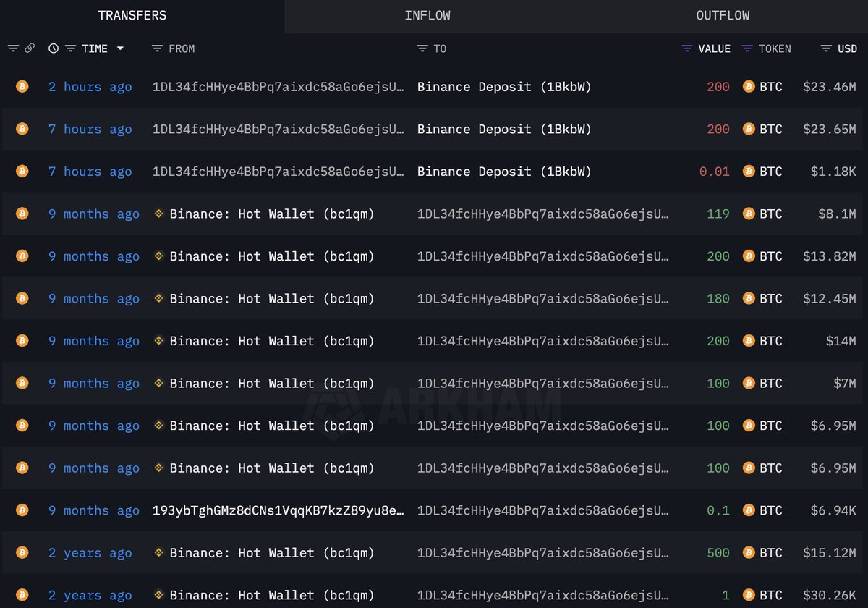Image resolution: width=868 pixels, height=608 pixels.
Task: Open the TO column filter
Action: [x=422, y=48]
